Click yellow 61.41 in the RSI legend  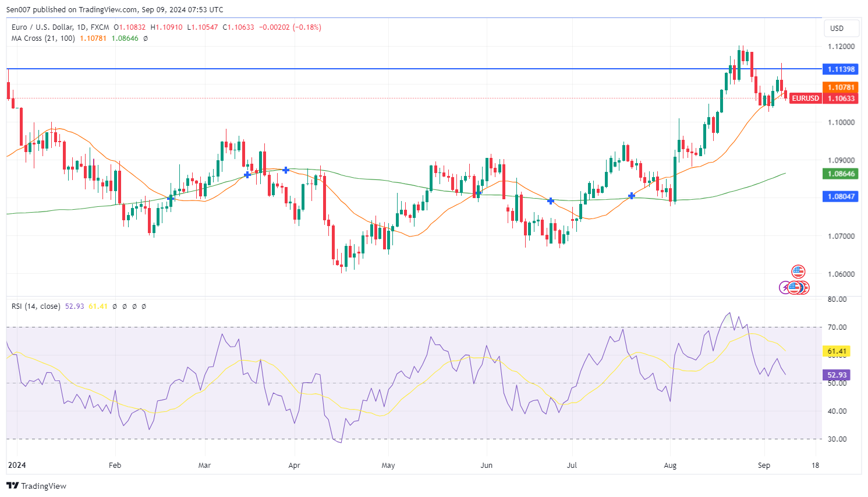pos(98,306)
